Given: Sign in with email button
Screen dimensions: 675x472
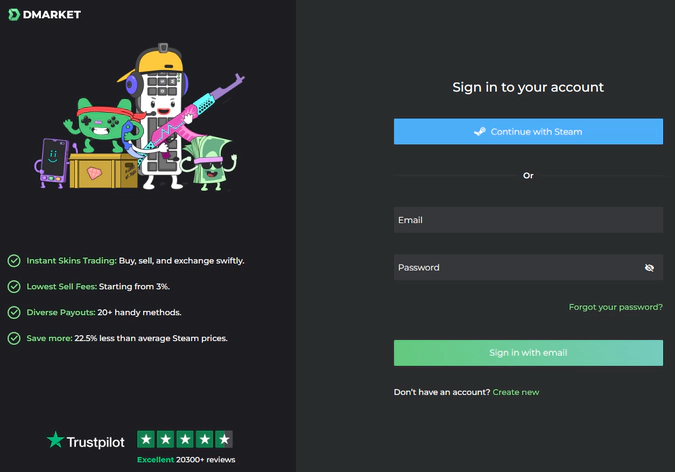Looking at the screenshot, I should point(528,353).
